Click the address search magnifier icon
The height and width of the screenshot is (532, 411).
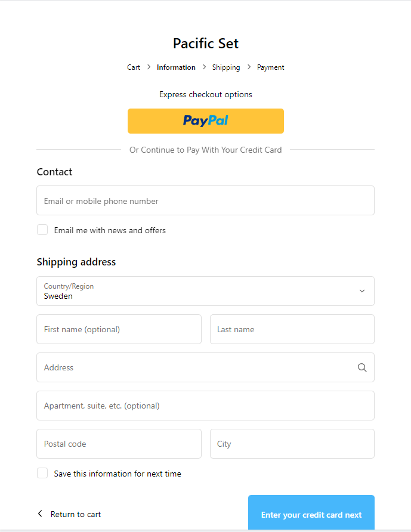tap(362, 367)
